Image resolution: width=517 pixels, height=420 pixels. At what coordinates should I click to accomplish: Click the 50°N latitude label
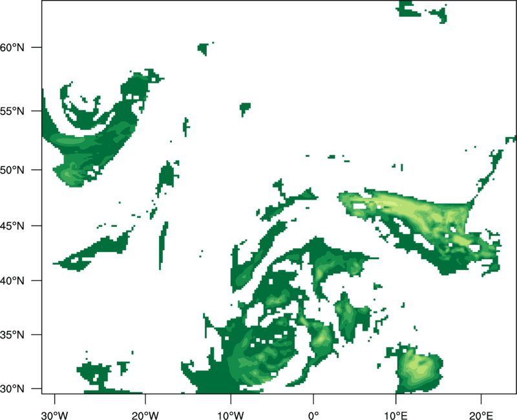[x=12, y=170]
